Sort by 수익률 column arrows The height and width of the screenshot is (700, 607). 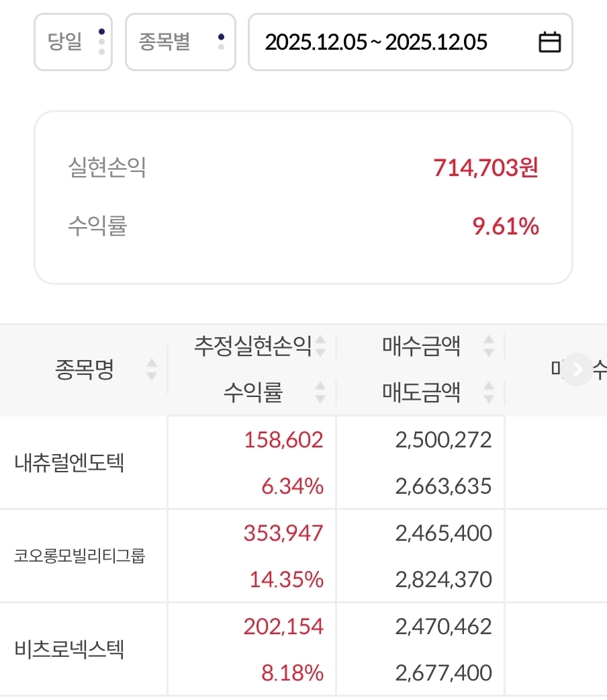pos(320,392)
